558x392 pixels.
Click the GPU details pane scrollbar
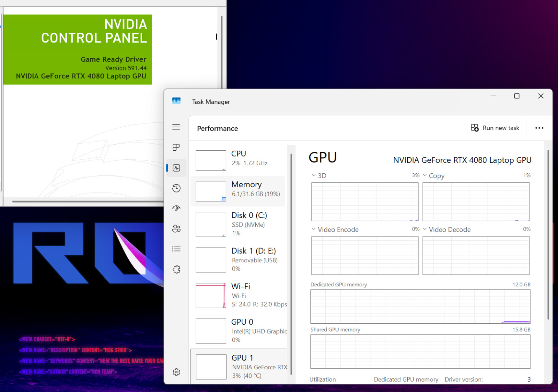pos(548,234)
